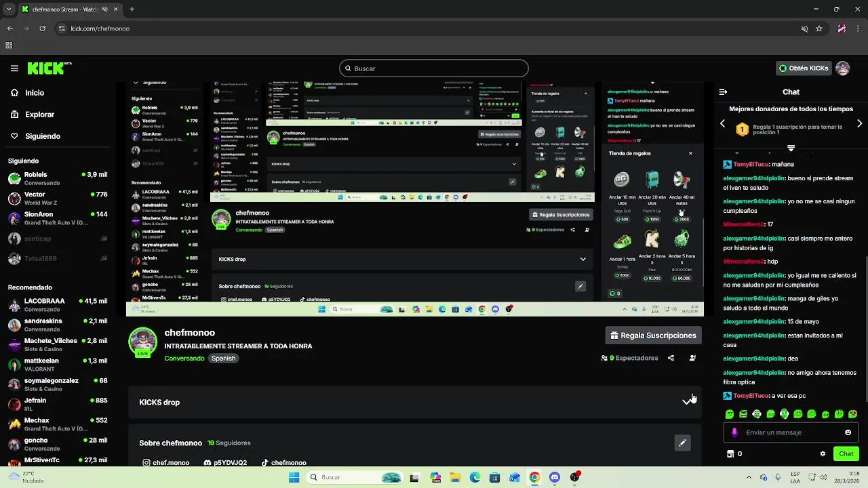The height and width of the screenshot is (488, 868).
Task: Toggle the muted notification icon beside Totoa1899
Action: (104, 259)
